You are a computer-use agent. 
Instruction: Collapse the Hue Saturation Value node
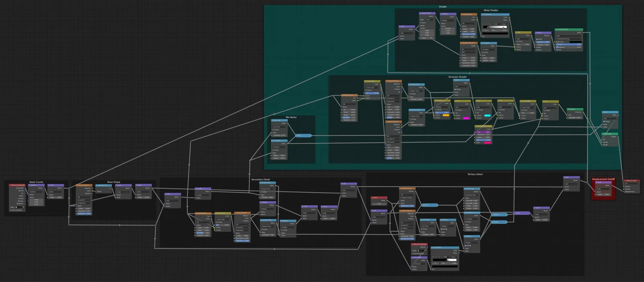click(x=476, y=126)
